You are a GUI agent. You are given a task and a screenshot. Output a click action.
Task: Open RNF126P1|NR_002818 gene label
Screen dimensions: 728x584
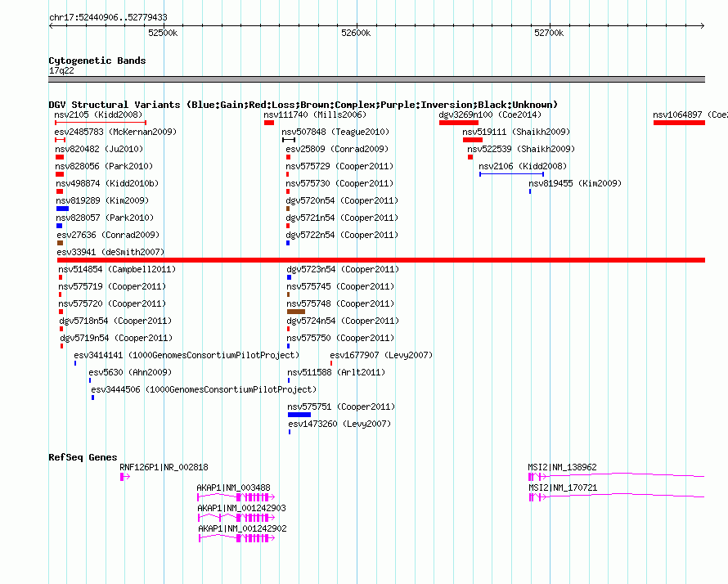pos(164,467)
